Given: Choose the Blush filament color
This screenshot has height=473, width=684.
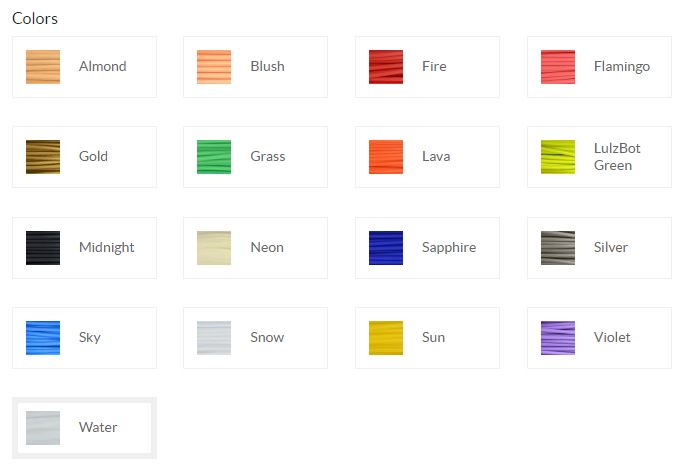Looking at the screenshot, I should point(214,67).
